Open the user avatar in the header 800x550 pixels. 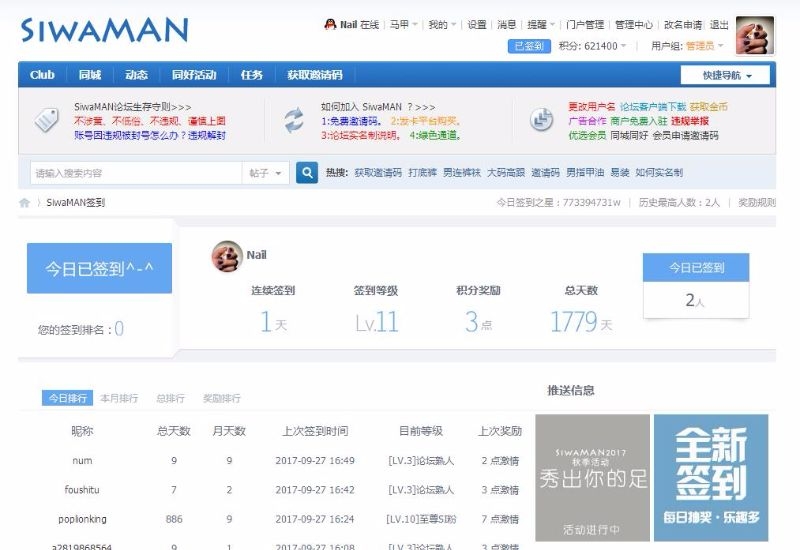click(755, 35)
